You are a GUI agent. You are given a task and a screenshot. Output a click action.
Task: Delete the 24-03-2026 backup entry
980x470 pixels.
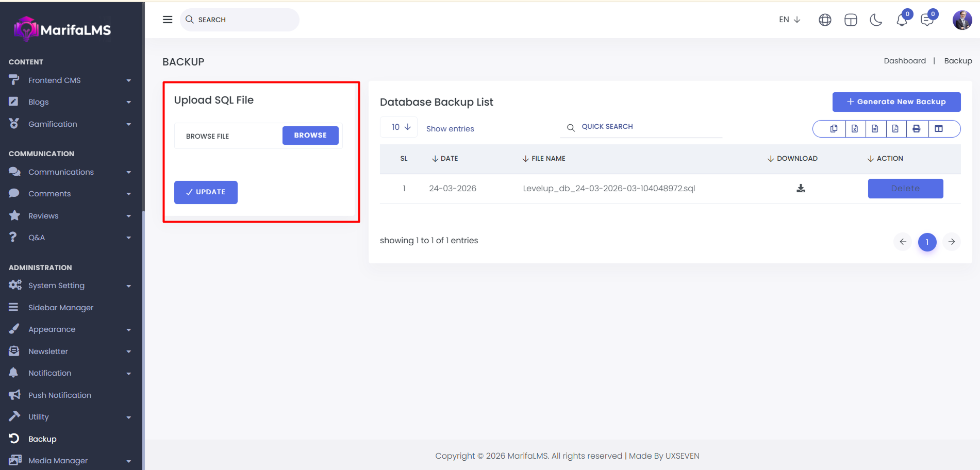point(905,189)
